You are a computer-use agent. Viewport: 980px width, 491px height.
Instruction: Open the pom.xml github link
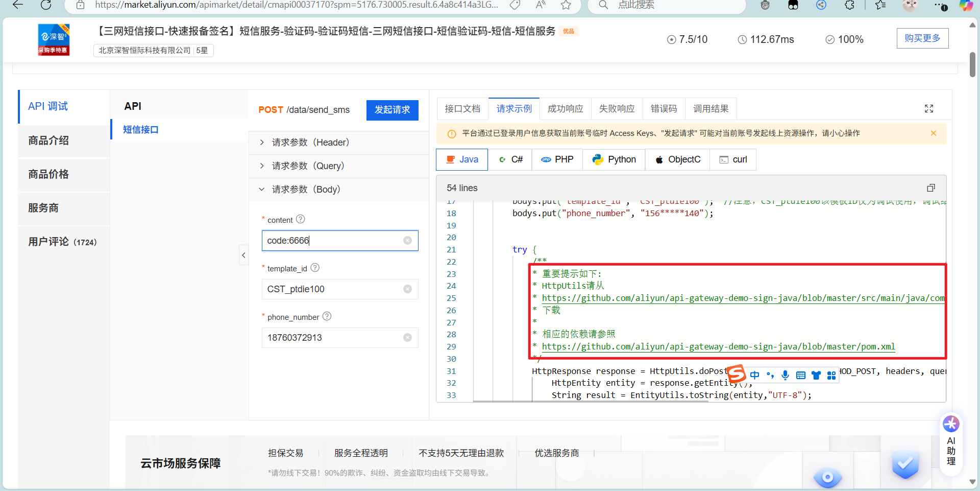point(718,346)
